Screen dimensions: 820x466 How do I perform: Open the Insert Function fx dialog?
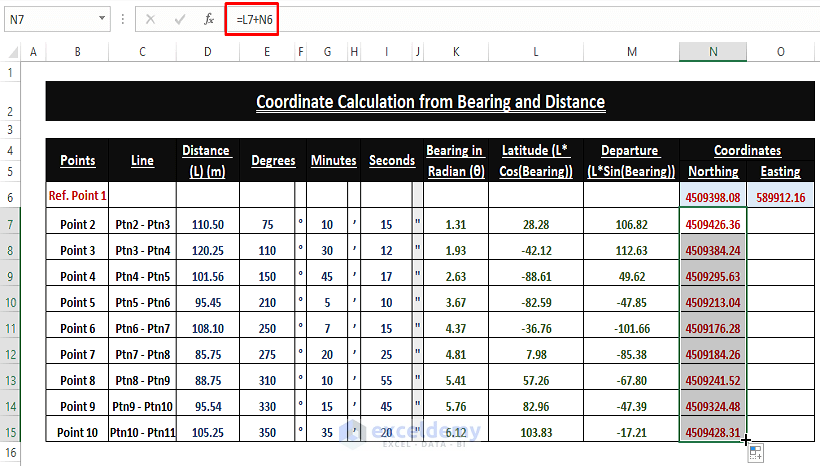coord(208,19)
